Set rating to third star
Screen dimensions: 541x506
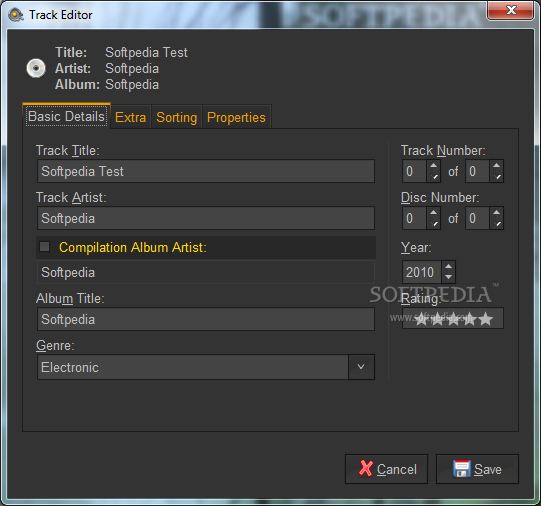click(x=453, y=319)
